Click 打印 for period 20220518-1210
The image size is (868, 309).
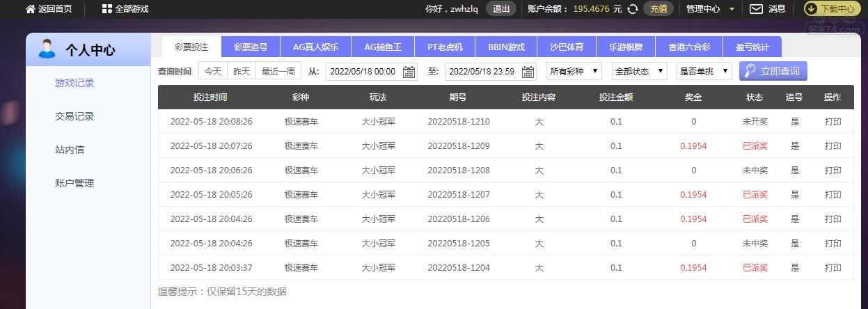(x=833, y=122)
